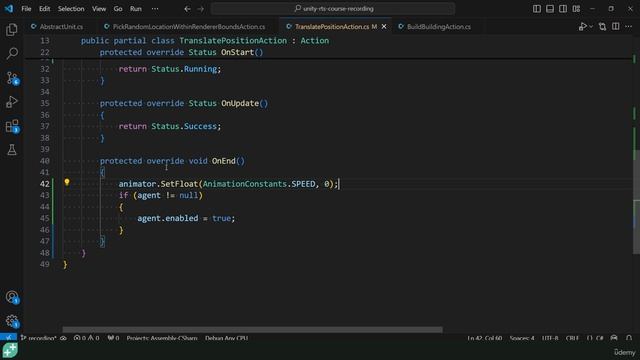The width and height of the screenshot is (640, 360).
Task: Run the file with play button
Action: pos(582,27)
